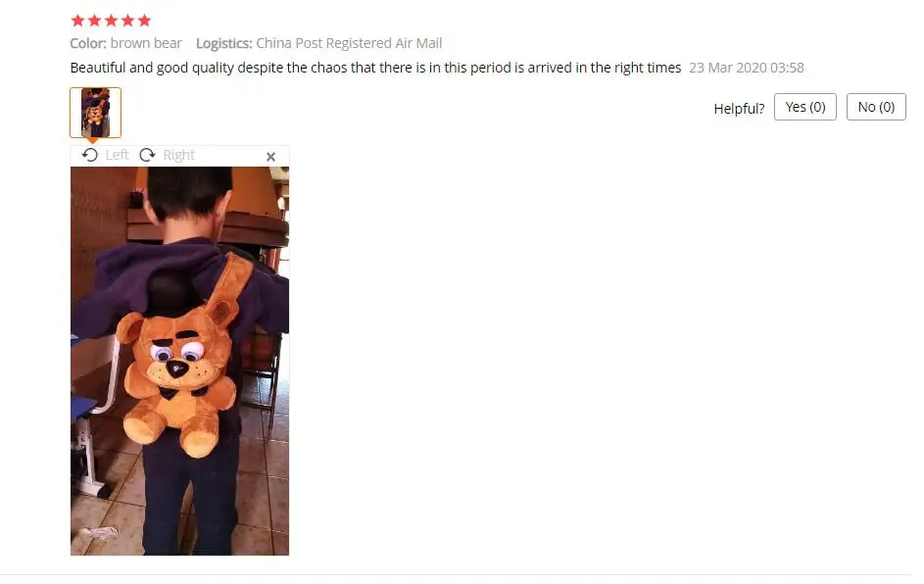Click the enlarged bear backpack photo
The image size is (924, 584).
pos(179,361)
